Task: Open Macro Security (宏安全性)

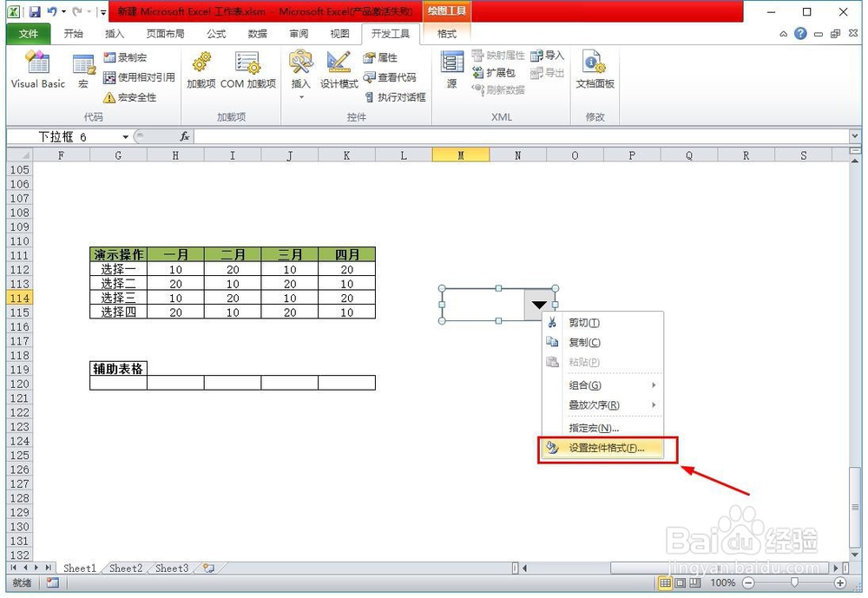Action: click(129, 97)
